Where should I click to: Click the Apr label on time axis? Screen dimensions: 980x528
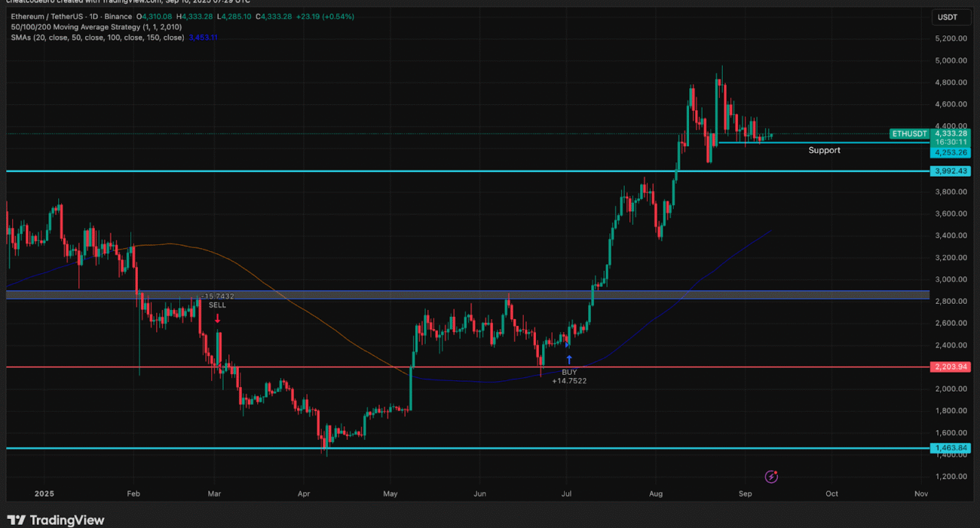[303, 494]
